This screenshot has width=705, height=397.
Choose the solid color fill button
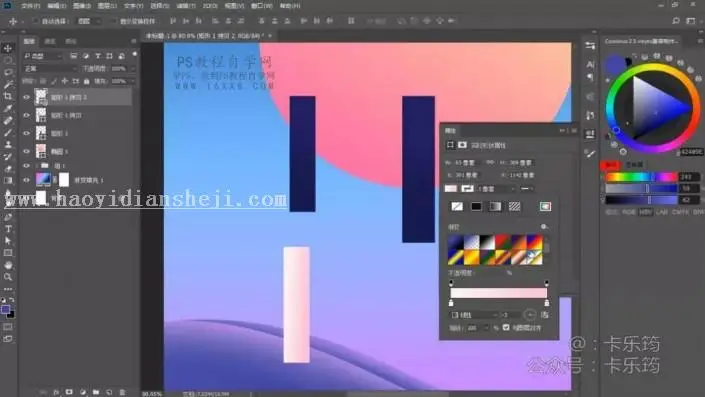click(476, 206)
